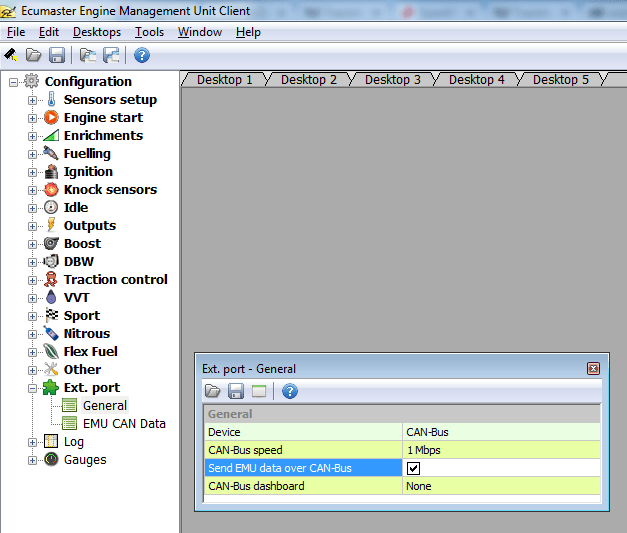Screen dimensions: 627x533
Task: Click the Sport checkered flag icon
Action: point(51,315)
